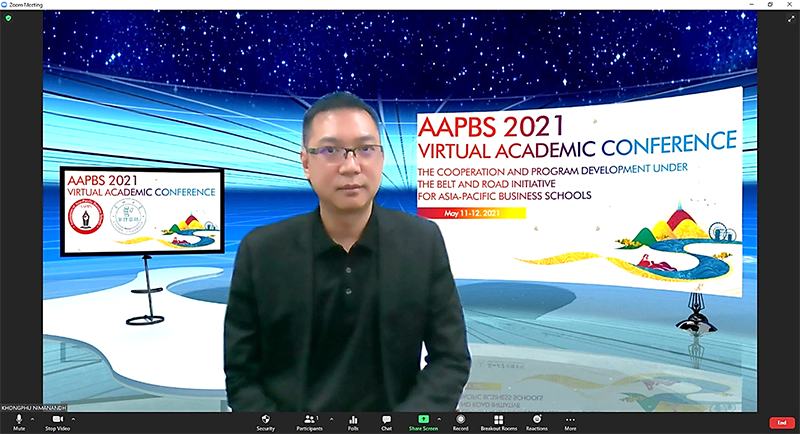Click the green Share Screen button
This screenshot has height=434, width=800.
(x=423, y=422)
